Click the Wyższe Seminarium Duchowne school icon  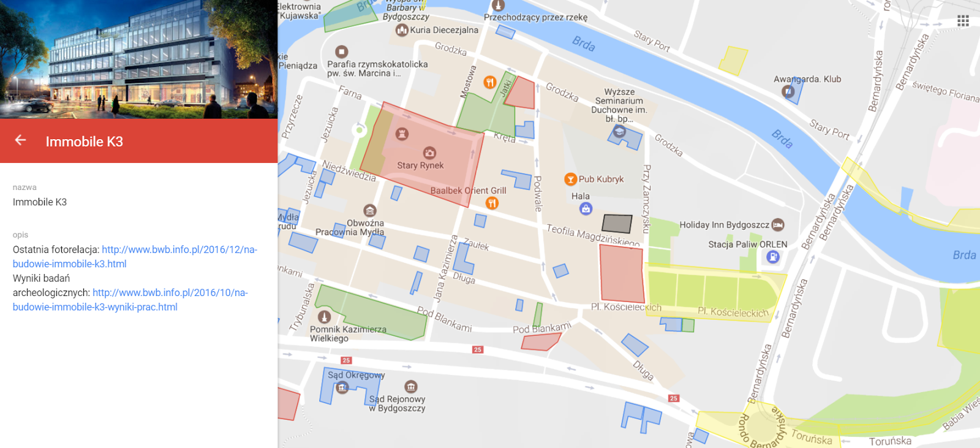point(619,131)
